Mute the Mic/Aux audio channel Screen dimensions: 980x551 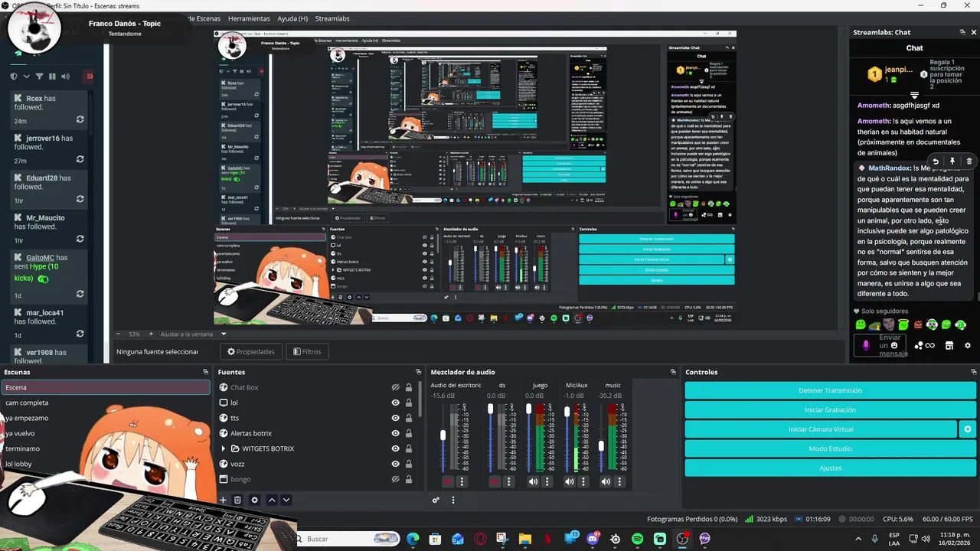[x=570, y=481]
